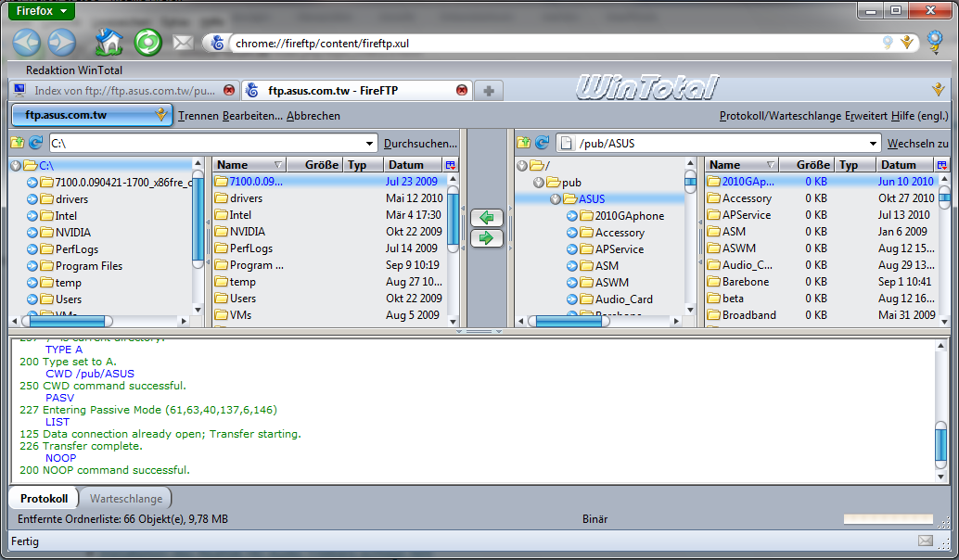Sort local files by Name column
This screenshot has width=959, height=560.
[249, 165]
